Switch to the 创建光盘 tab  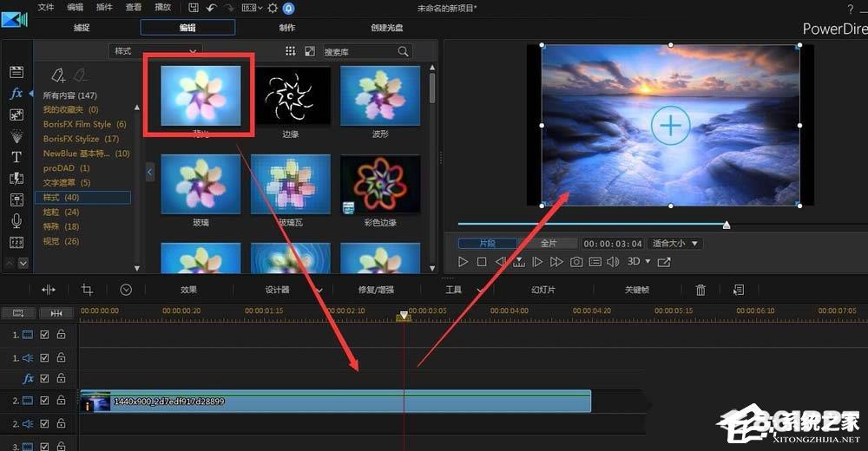point(387,27)
